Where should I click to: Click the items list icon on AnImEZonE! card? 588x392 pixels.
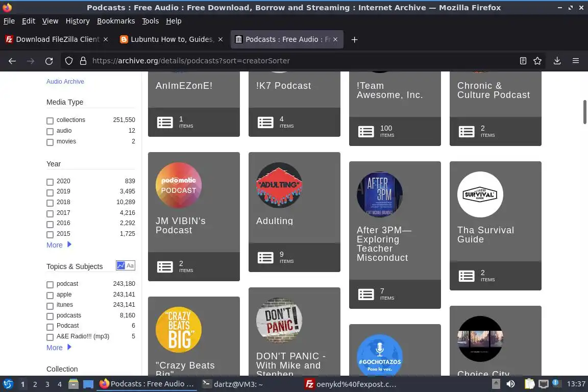click(165, 122)
